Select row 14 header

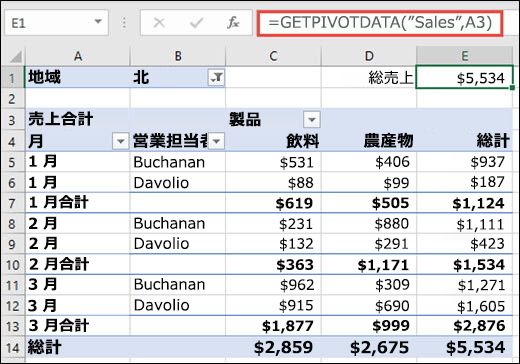click(13, 348)
